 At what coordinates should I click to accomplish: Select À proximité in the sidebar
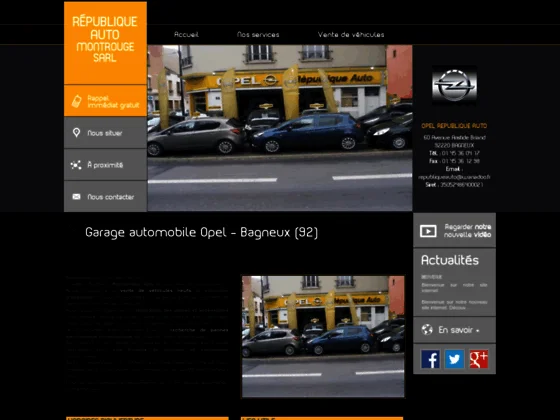coord(105,165)
